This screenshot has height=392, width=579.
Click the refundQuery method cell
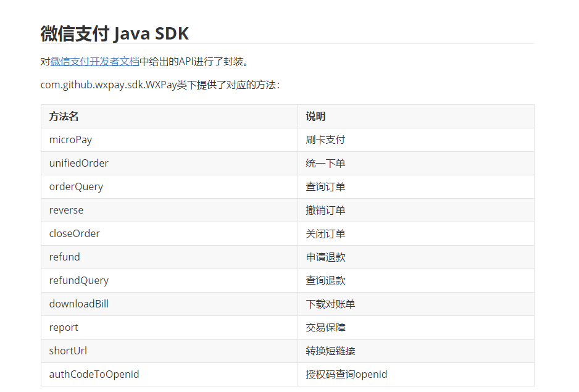tap(170, 280)
